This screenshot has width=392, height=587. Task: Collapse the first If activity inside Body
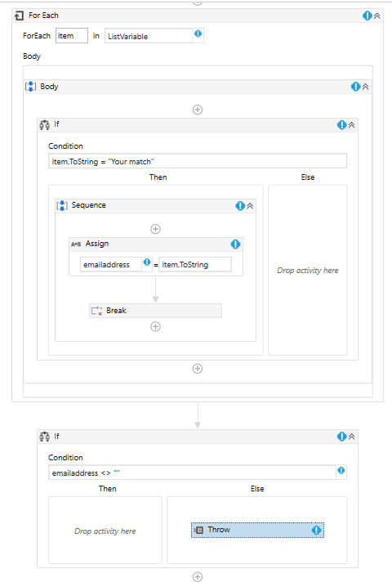point(352,125)
